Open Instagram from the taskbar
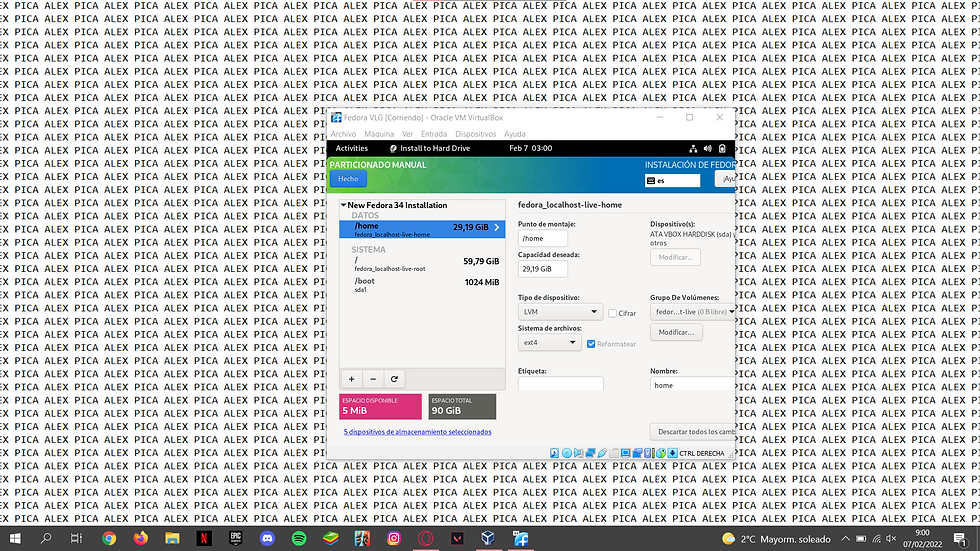 [x=394, y=539]
